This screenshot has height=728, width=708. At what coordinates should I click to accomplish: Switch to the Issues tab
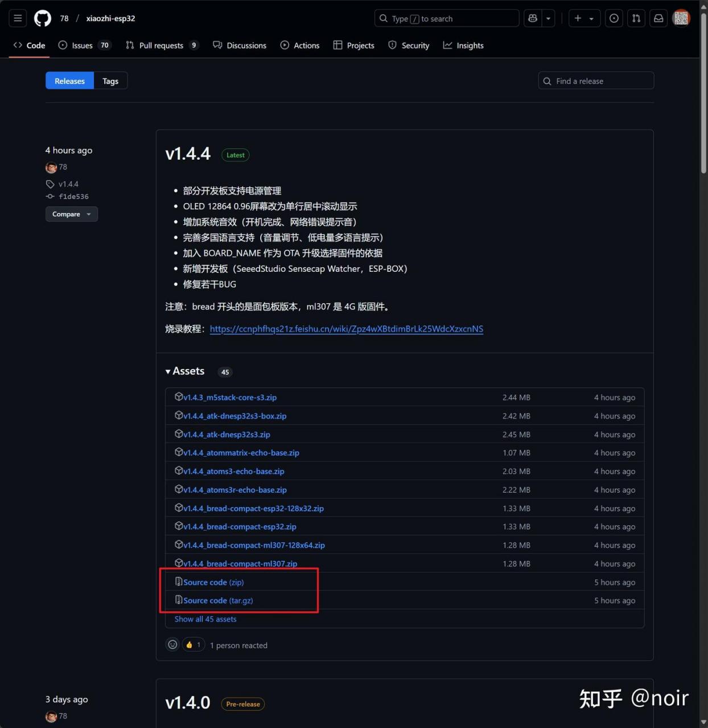84,45
